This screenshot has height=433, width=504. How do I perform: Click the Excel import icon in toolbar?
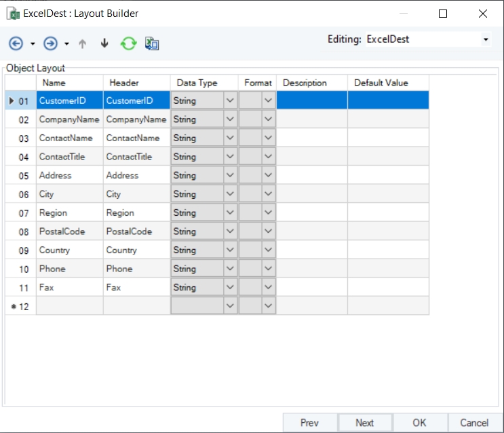point(152,43)
